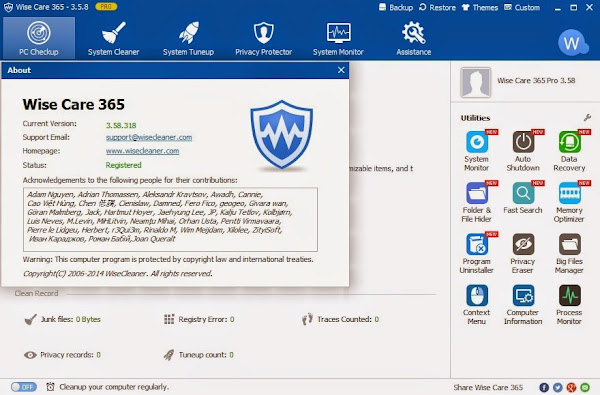Click the Privacy records eye icon
600x395 pixels.
pos(30,355)
